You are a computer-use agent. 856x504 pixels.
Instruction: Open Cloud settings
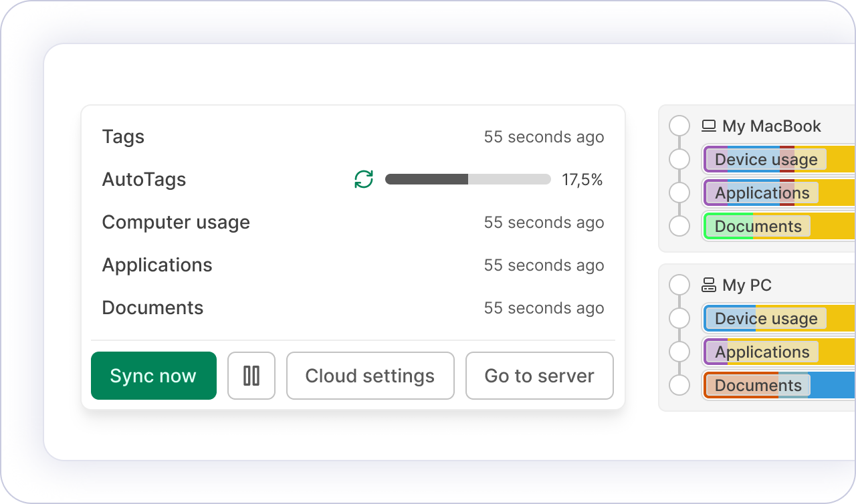pyautogui.click(x=370, y=376)
